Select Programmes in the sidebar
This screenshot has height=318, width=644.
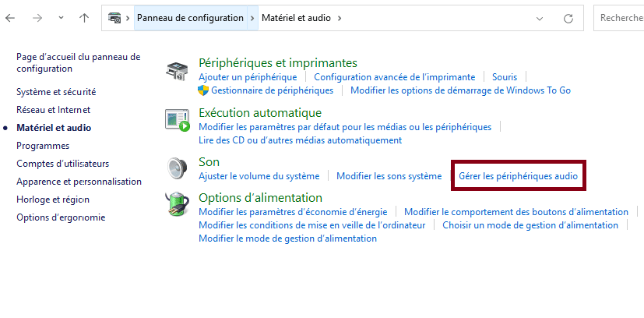click(43, 146)
